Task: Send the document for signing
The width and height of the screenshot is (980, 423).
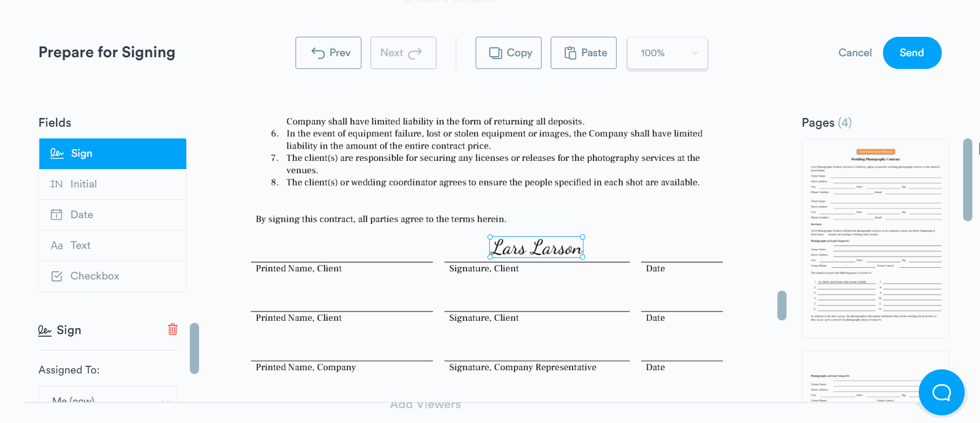Action: 912,53
